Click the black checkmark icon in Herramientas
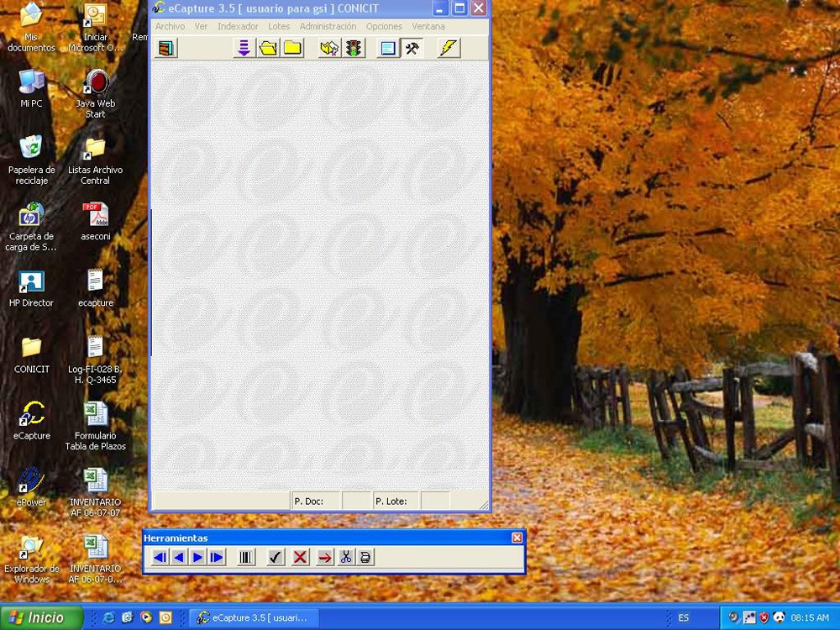 pos(276,557)
